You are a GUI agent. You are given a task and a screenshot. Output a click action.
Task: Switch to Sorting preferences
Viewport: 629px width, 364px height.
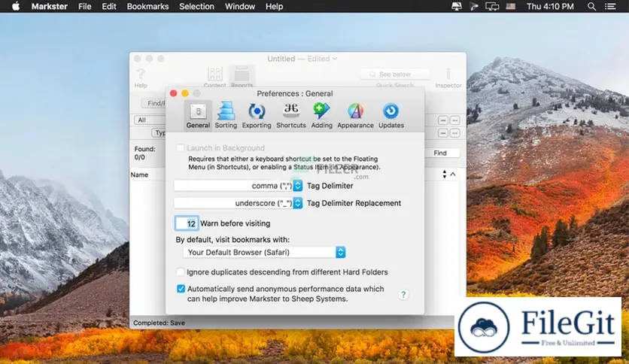(x=226, y=116)
